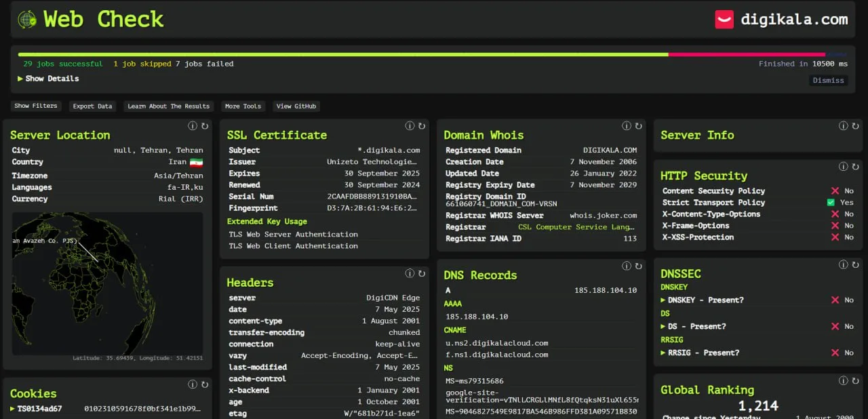Image resolution: width=868 pixels, height=419 pixels.
Task: Expand the TS0134ad67 cookie entry
Action: click(39, 409)
